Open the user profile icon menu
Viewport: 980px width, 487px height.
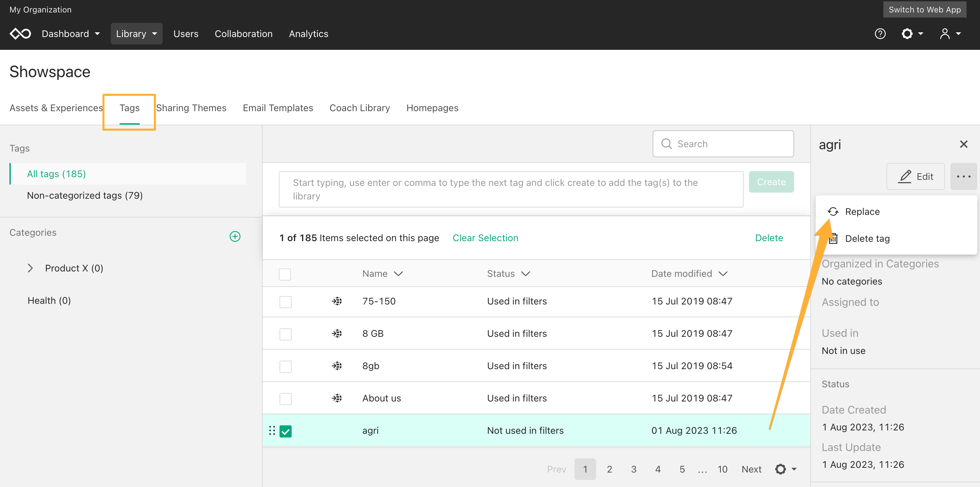click(x=950, y=34)
